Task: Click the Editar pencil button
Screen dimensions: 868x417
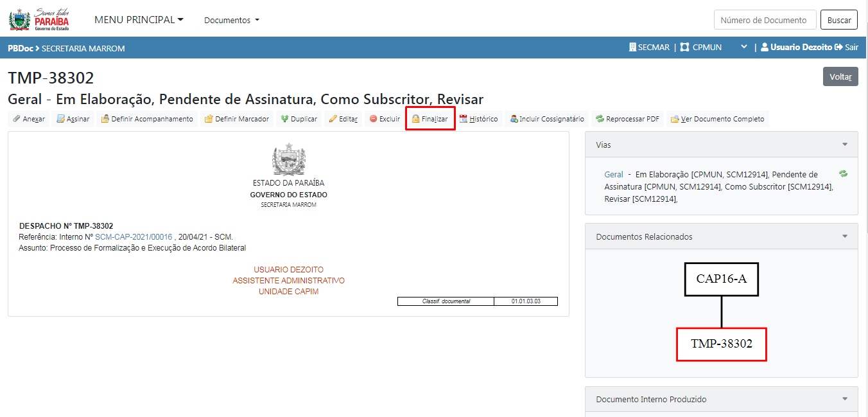Action: (x=343, y=119)
